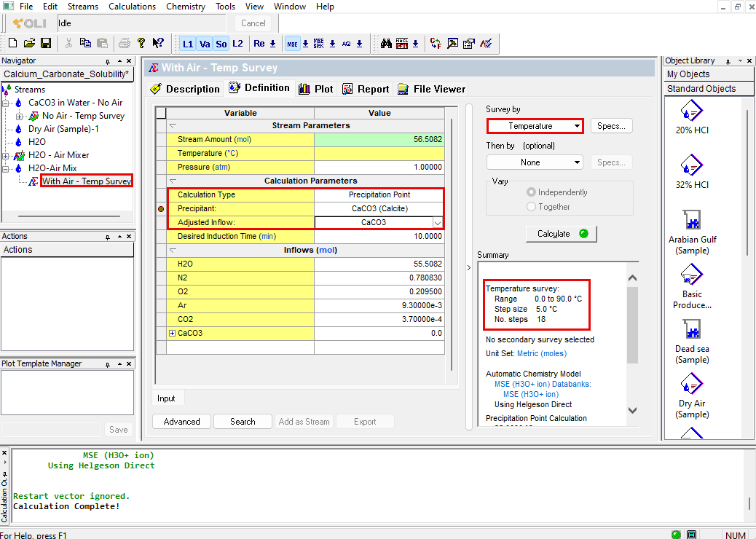Click the checkmark options toolbar icon
756x539 pixels.
[486, 44]
